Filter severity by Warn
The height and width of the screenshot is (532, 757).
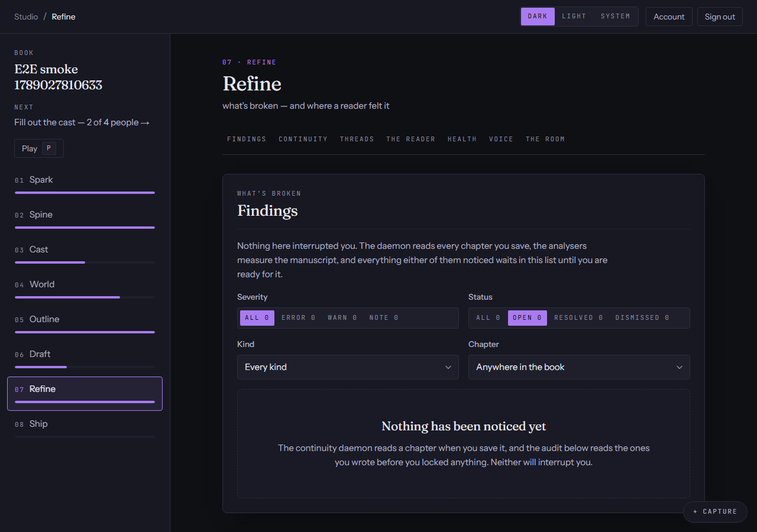(x=342, y=318)
